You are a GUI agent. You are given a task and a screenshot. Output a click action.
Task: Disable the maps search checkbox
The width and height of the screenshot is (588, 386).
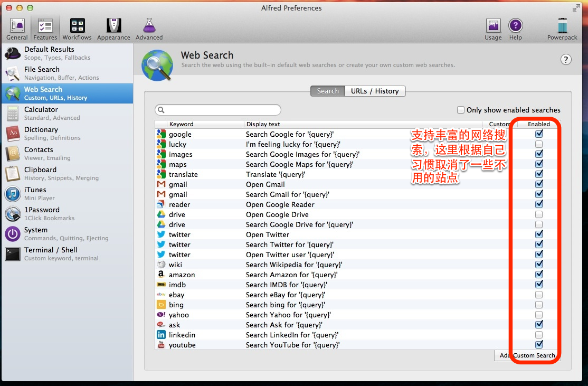pyautogui.click(x=539, y=164)
